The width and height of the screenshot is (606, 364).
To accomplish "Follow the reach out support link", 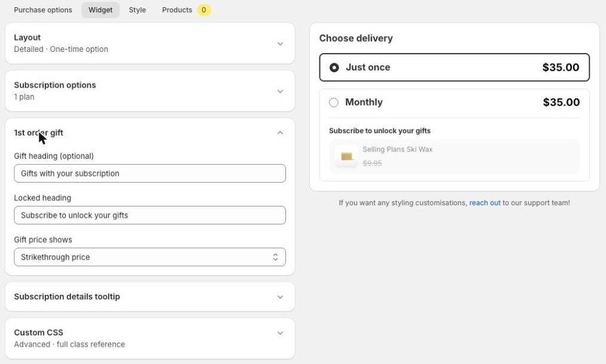I will coord(485,203).
